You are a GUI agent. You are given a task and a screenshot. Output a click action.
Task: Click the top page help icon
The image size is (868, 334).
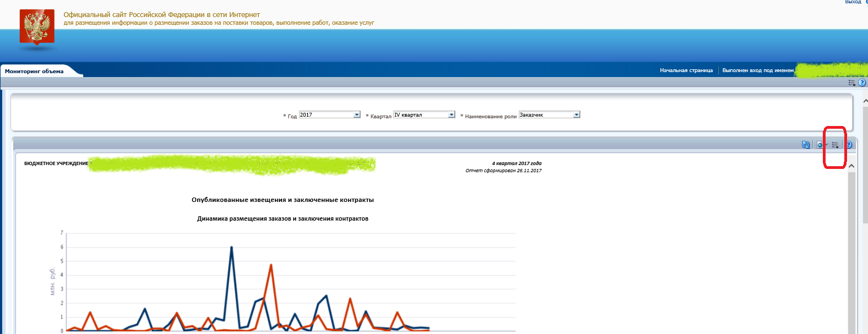862,83
